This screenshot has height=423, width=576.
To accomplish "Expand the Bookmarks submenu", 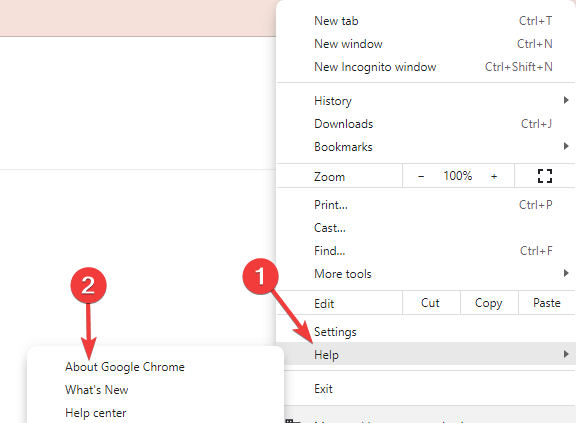I will pos(426,147).
